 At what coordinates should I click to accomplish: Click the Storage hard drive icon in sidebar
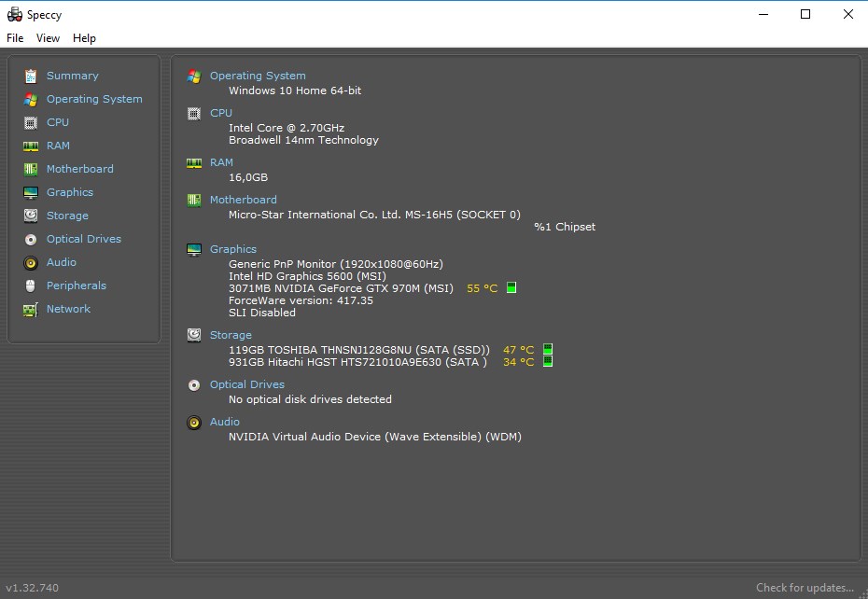(31, 216)
